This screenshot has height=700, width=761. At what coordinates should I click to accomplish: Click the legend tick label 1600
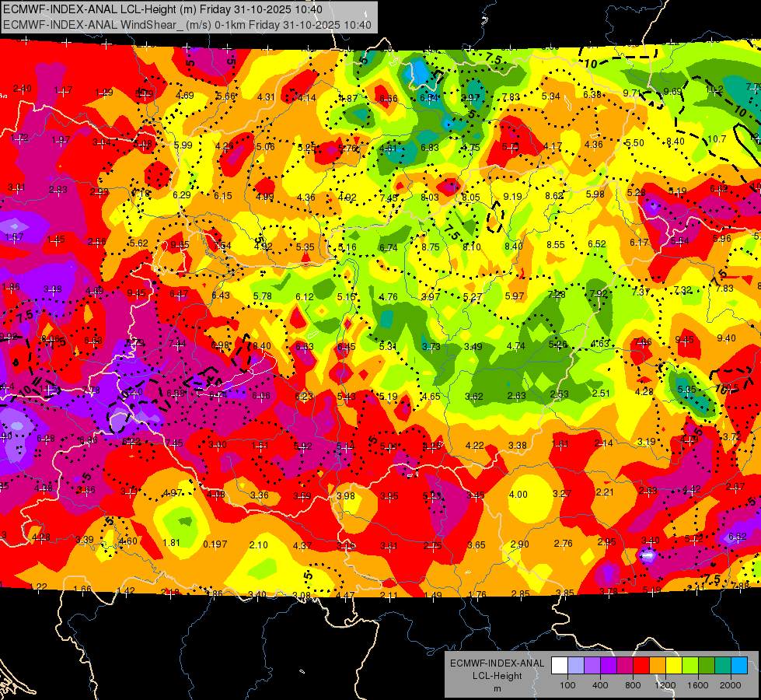click(698, 685)
